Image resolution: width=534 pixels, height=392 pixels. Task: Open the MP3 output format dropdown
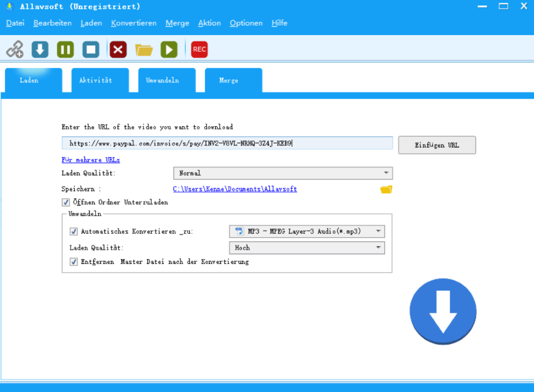click(x=307, y=231)
